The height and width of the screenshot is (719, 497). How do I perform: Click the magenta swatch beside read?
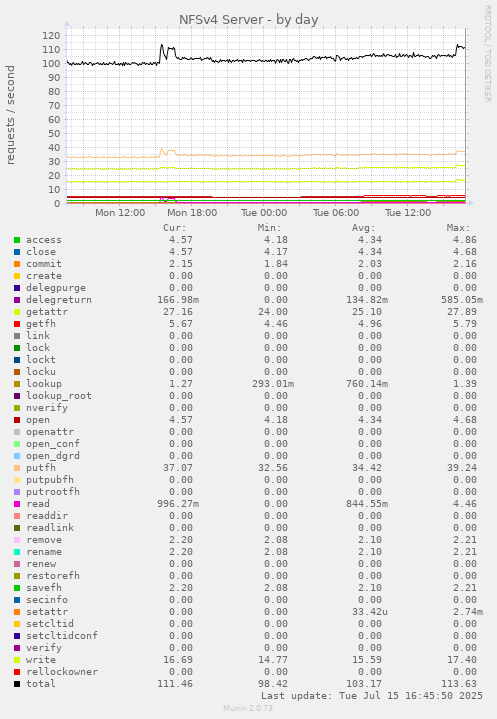pyautogui.click(x=17, y=504)
